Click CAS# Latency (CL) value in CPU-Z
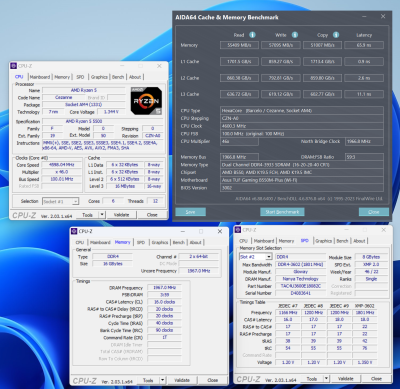 click(164, 302)
